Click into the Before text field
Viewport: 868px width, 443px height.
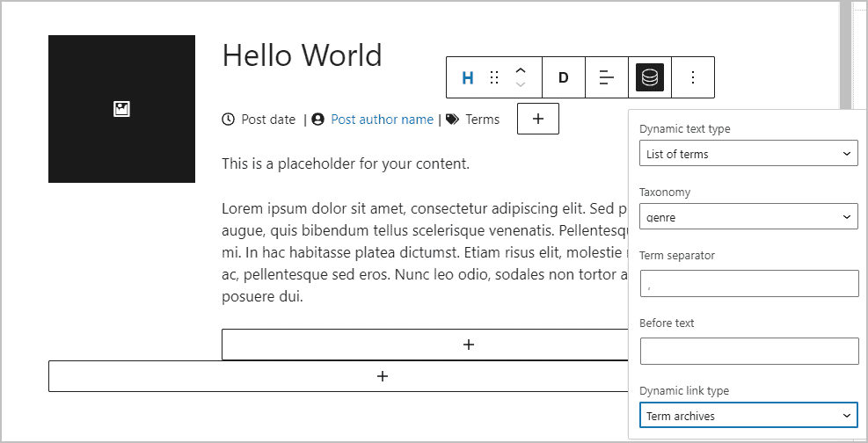749,352
